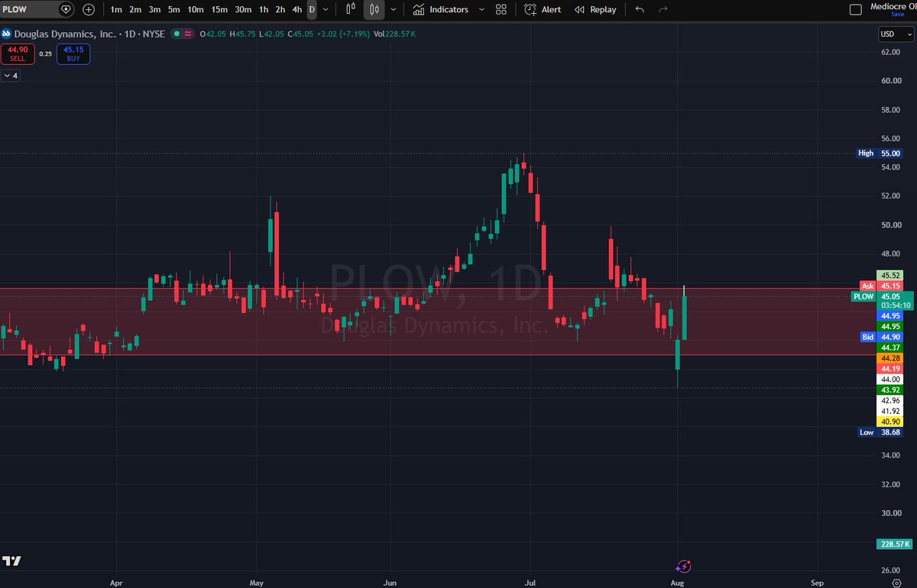Screen dimensions: 917x588
Task: Click the diamond icon in symbol box
Action: tap(66, 9)
